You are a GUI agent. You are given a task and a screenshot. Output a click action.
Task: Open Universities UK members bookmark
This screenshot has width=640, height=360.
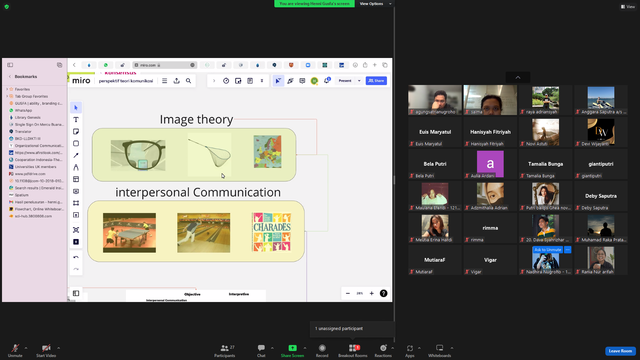pos(36,167)
